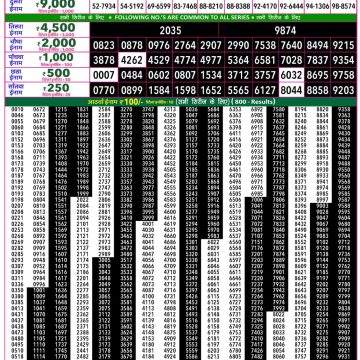
Task: Pick number 8695 in ₹500 row
Action: (318, 75)
